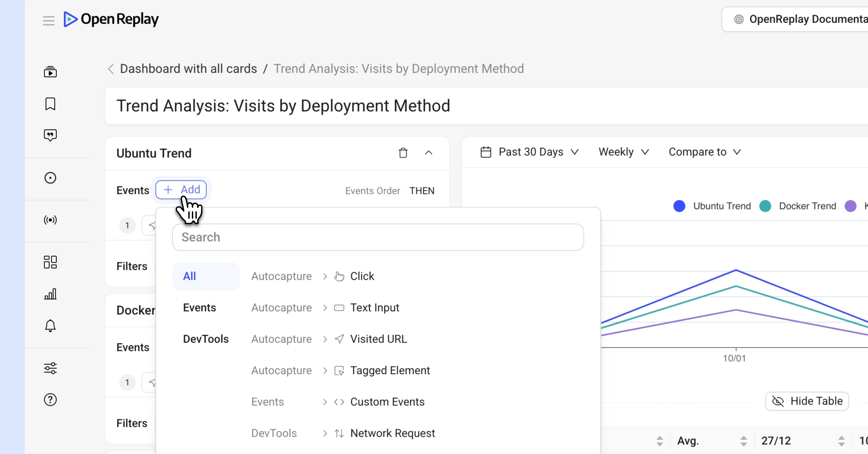Open dashboards grid sidebar icon
The height and width of the screenshot is (454, 868).
pos(50,262)
